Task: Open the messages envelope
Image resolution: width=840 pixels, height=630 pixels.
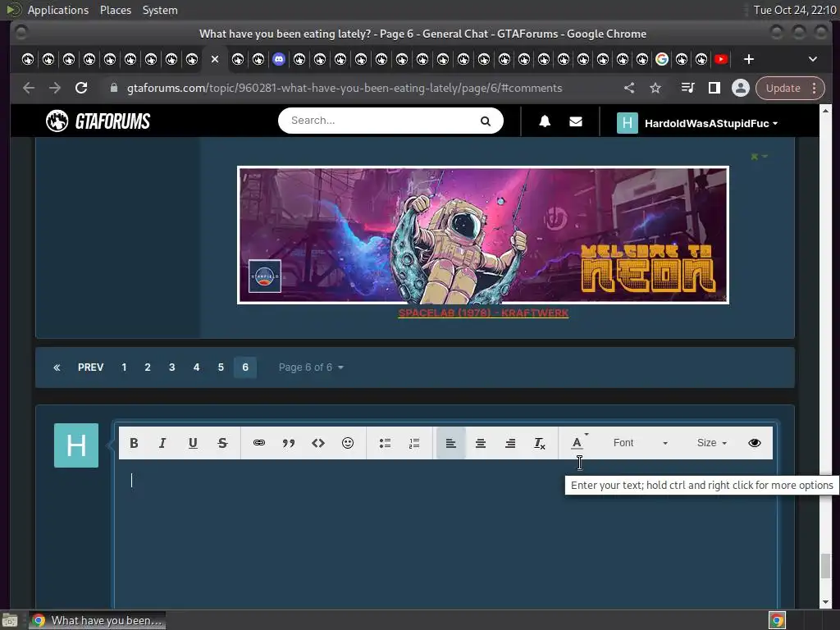Action: pyautogui.click(x=576, y=121)
